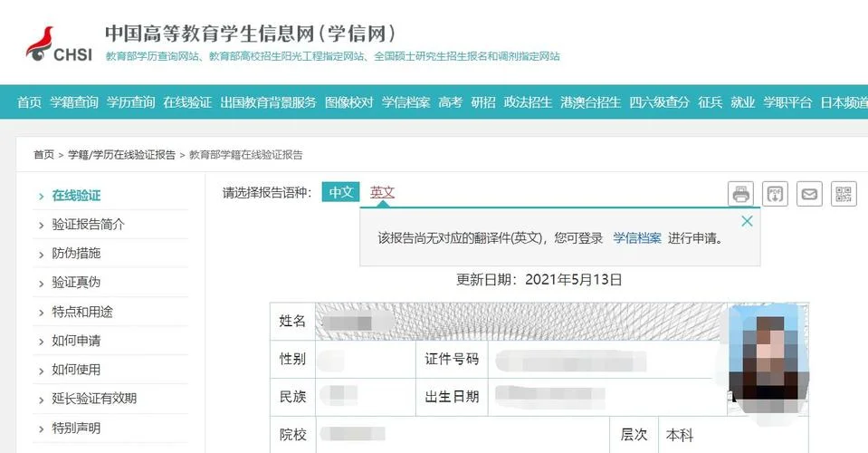
Task: Open 延长验证有效期 sidebar item
Action: [94, 398]
